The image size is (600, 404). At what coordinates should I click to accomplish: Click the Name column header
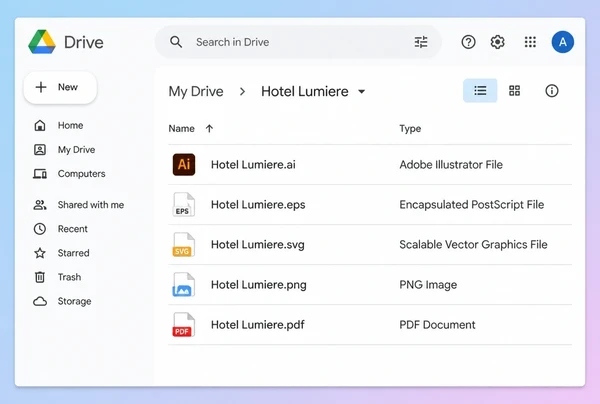coord(181,129)
